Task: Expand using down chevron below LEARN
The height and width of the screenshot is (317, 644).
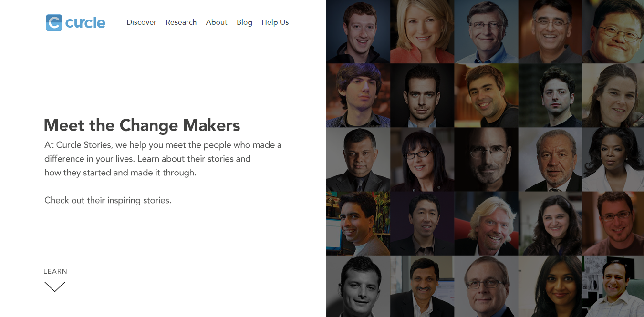Action: click(55, 286)
